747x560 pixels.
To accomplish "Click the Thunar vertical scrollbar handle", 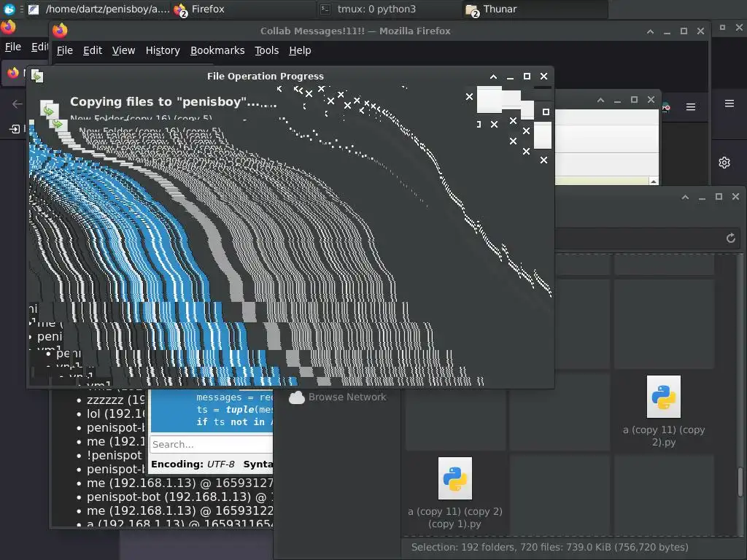I will [740, 482].
